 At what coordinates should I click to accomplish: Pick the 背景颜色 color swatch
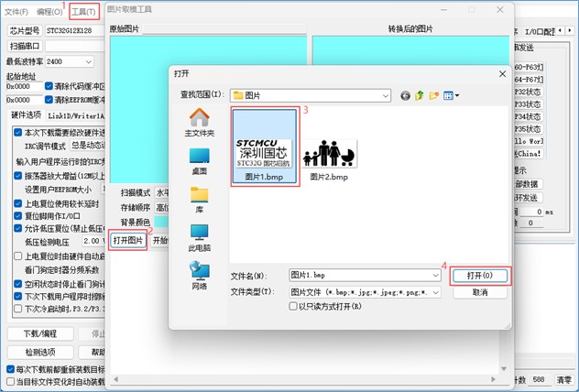click(x=161, y=222)
